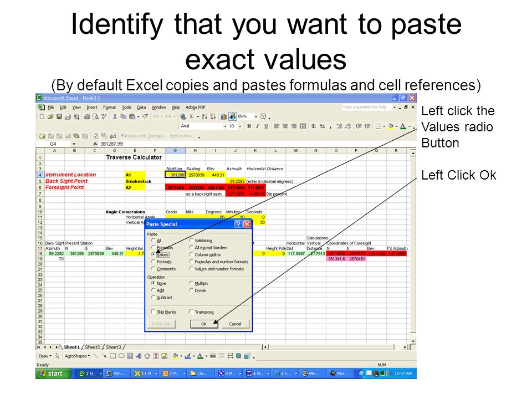Switch to the Sheet2 tab

coord(93,347)
